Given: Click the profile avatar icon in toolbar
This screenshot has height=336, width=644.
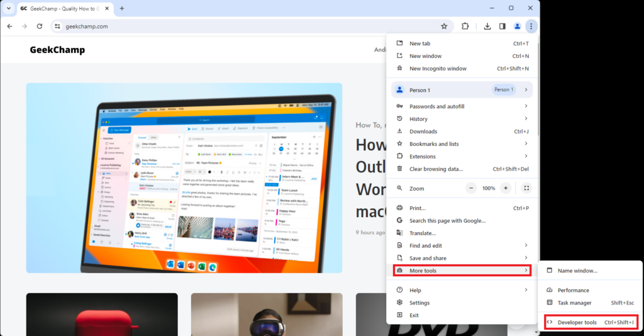Looking at the screenshot, I should pyautogui.click(x=517, y=26).
